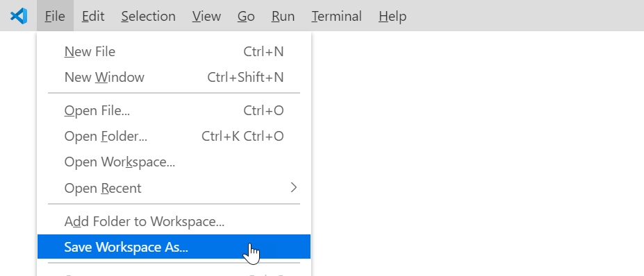This screenshot has width=644, height=276.
Task: Choose Open File... entry
Action: [174, 111]
